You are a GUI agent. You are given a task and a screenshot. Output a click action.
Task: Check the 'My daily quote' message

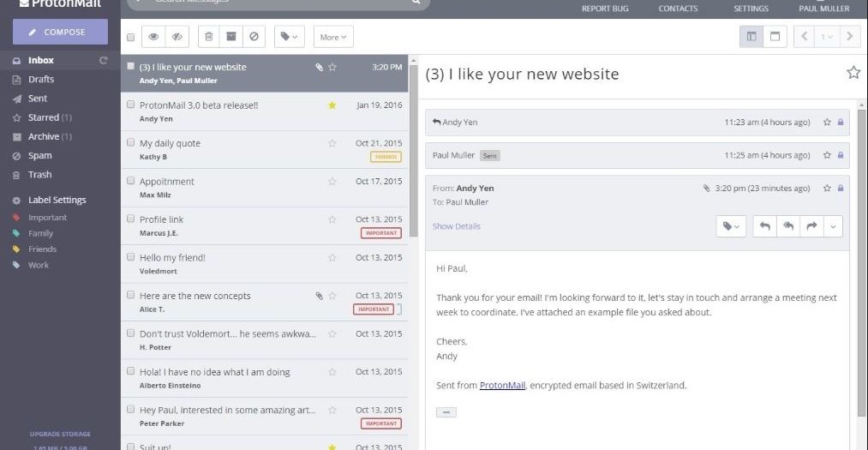pyautogui.click(x=130, y=142)
